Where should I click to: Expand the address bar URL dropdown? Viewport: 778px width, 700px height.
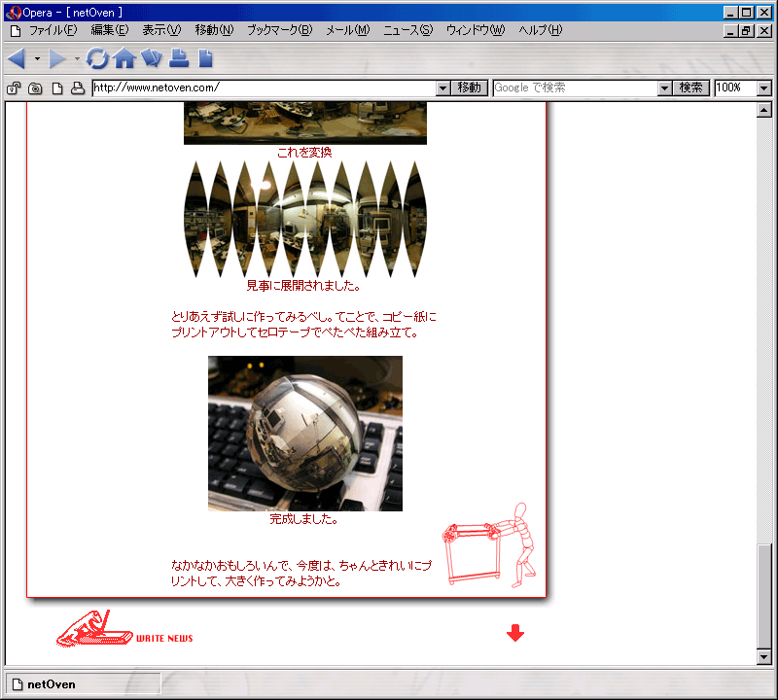[443, 88]
